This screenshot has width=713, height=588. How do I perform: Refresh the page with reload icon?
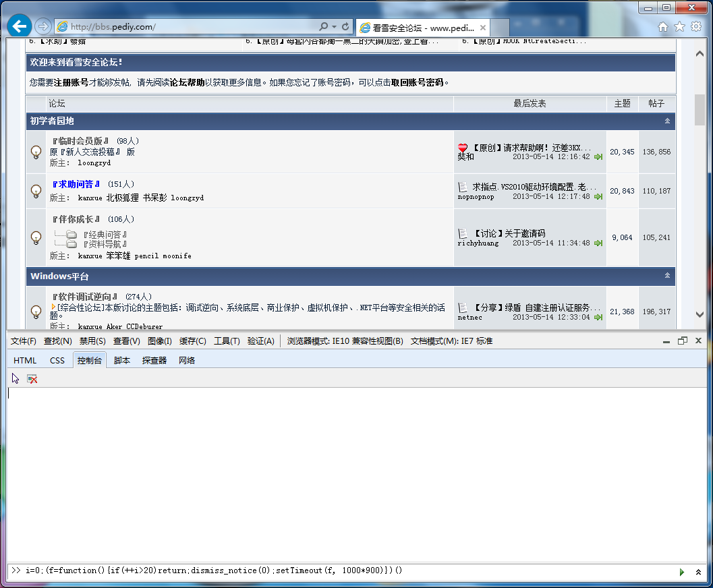click(x=345, y=26)
